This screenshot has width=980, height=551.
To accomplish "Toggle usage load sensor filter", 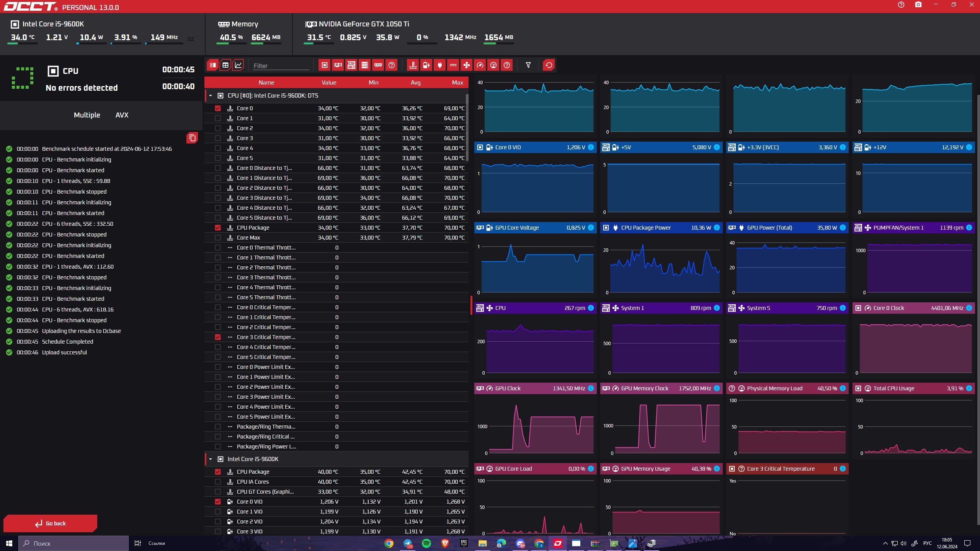I will pyautogui.click(x=493, y=65).
